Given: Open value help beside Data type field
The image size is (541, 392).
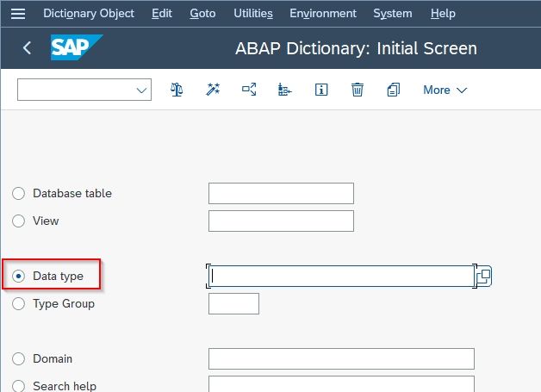Looking at the screenshot, I should (484, 276).
